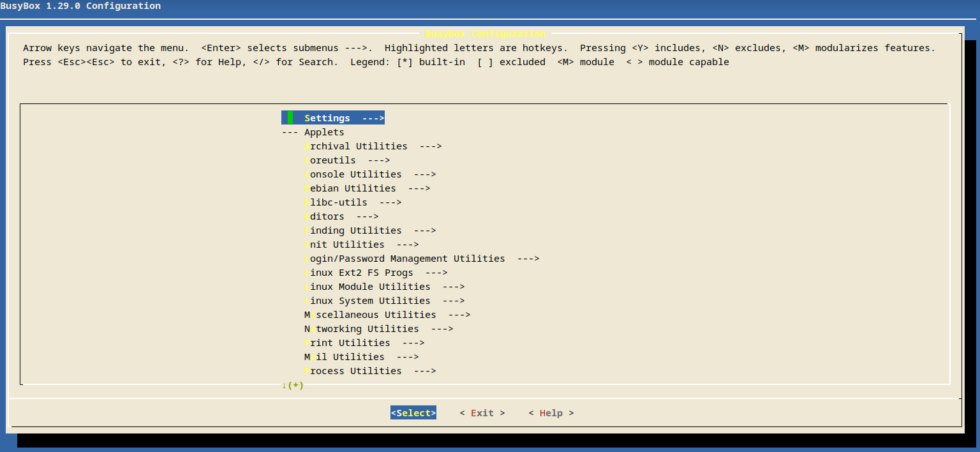Open the Coreutils submenu
Viewport: 980px width, 452px height.
pyautogui.click(x=347, y=160)
